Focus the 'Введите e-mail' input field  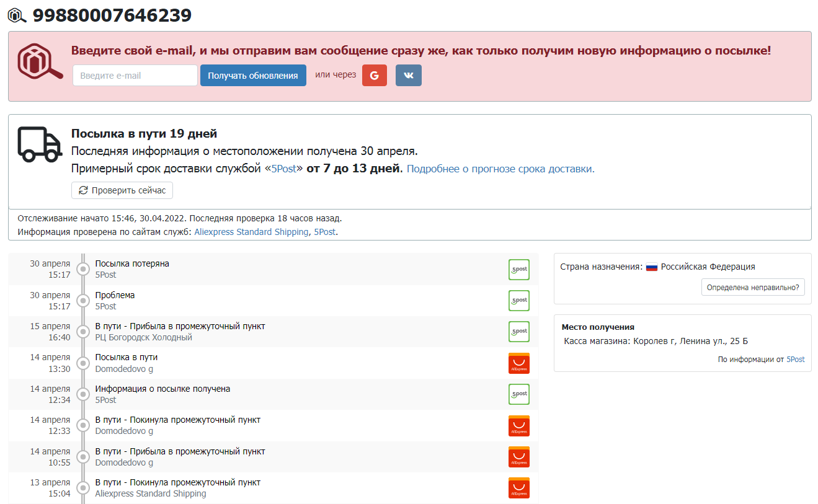[135, 76]
